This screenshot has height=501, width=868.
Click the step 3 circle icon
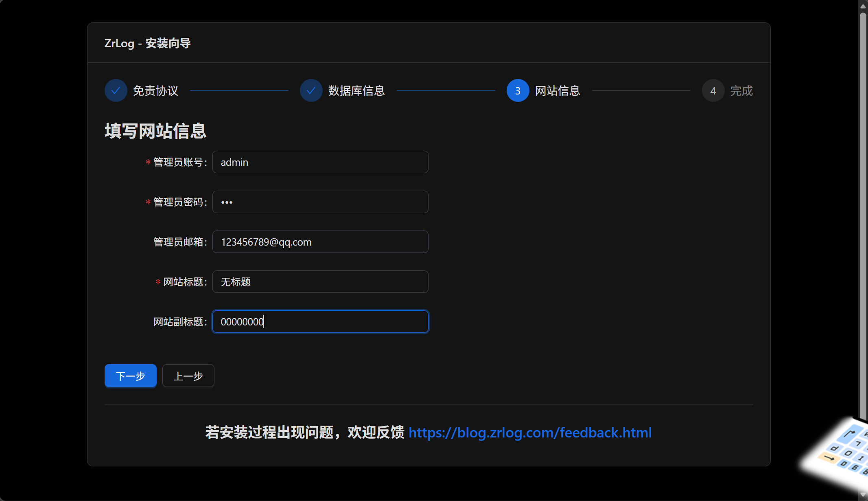pyautogui.click(x=518, y=90)
